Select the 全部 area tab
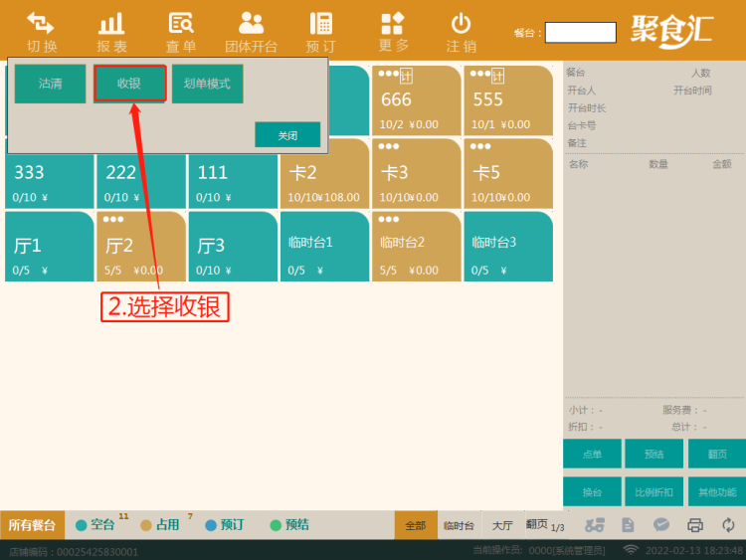This screenshot has height=560, width=746. 416,525
